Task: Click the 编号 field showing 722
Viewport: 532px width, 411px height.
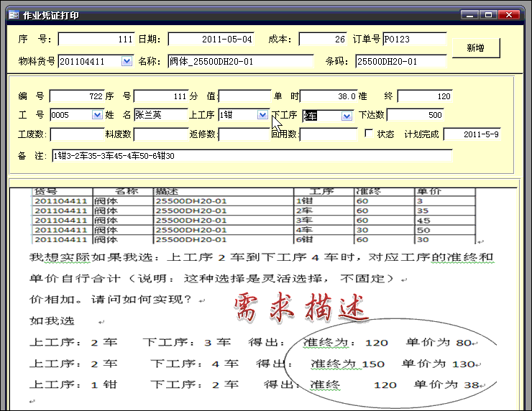Action: [77, 96]
